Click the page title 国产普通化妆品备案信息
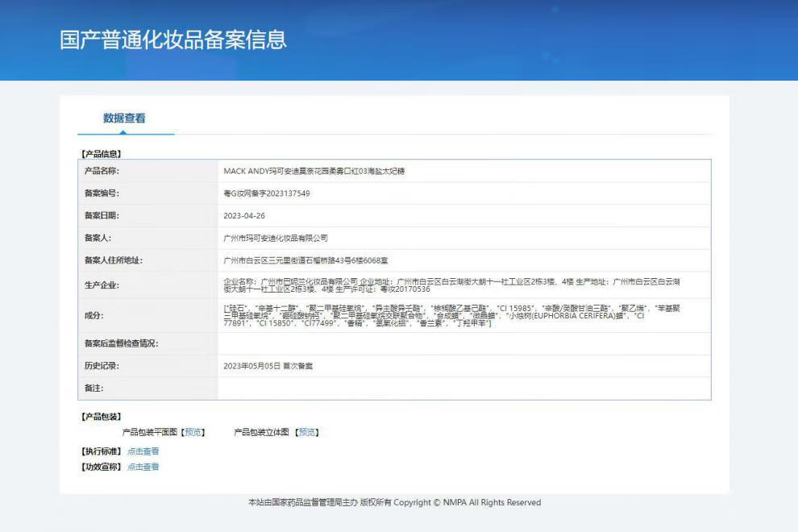This screenshot has height=532, width=798. (x=173, y=39)
